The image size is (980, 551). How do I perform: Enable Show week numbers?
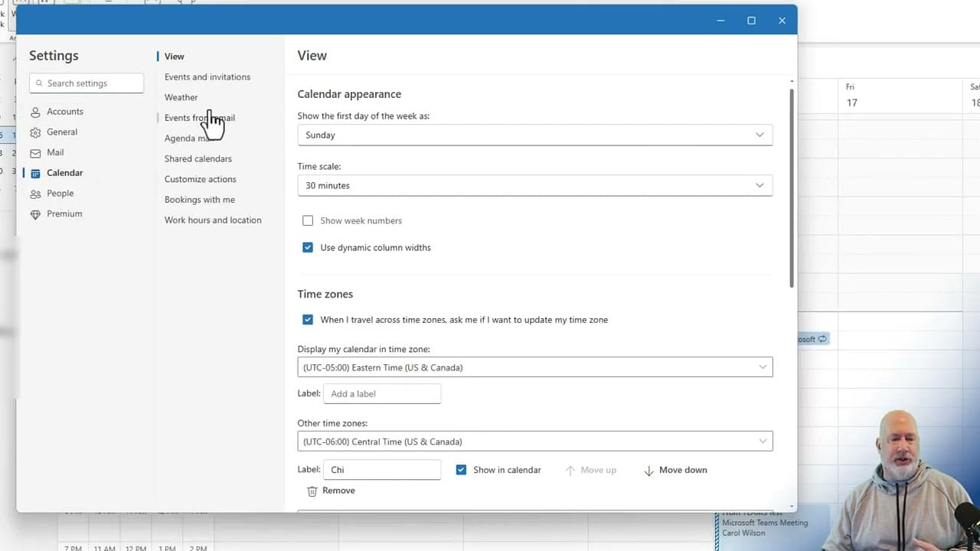click(x=308, y=220)
